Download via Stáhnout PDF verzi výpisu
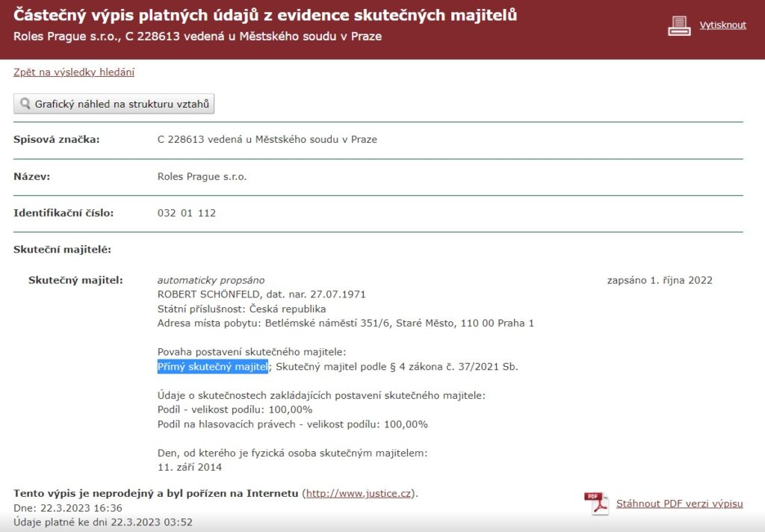Viewport: 765px width, 532px height. coord(679,504)
